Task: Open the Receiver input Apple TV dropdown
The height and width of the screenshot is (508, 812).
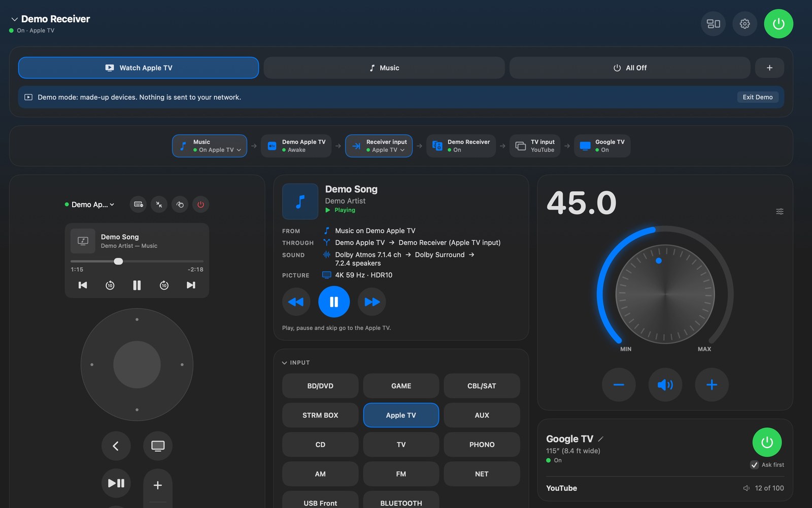Action: click(x=379, y=146)
